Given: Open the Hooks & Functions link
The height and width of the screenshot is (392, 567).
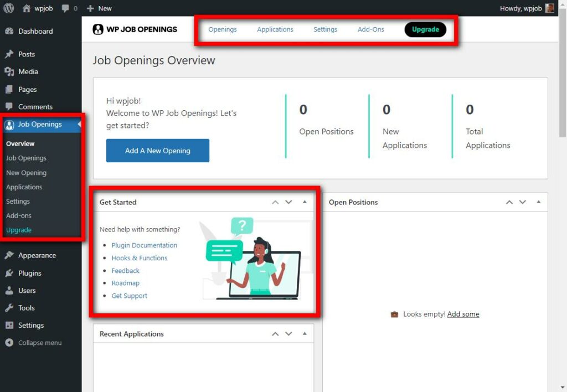Looking at the screenshot, I should 139,258.
